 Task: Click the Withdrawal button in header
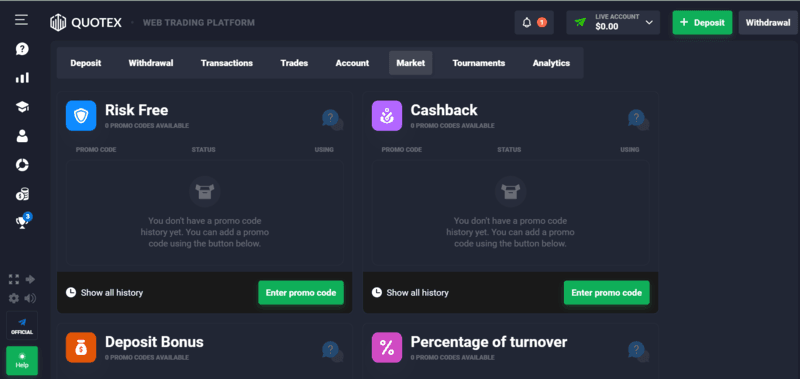(768, 22)
